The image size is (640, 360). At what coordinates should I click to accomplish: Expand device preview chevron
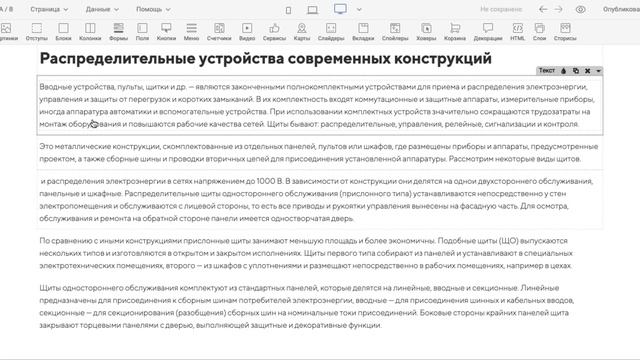(359, 9)
